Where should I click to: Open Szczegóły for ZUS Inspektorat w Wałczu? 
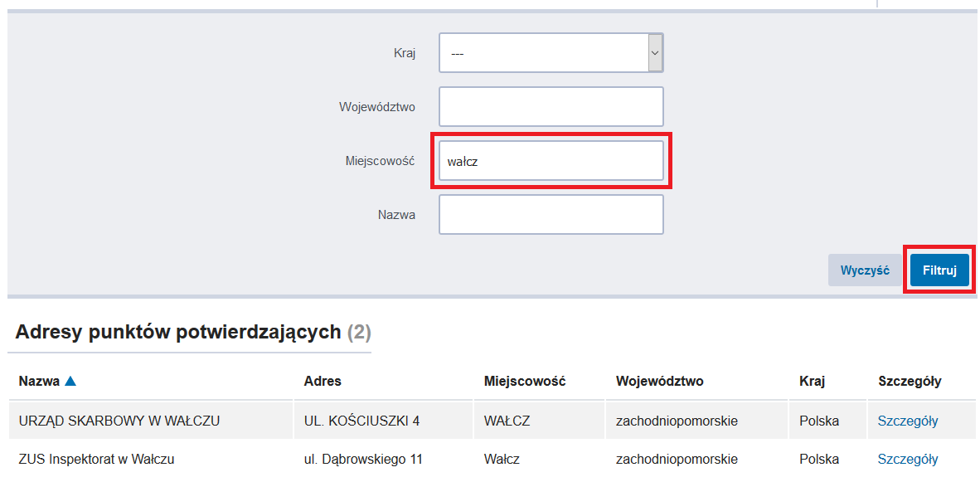pos(908,460)
